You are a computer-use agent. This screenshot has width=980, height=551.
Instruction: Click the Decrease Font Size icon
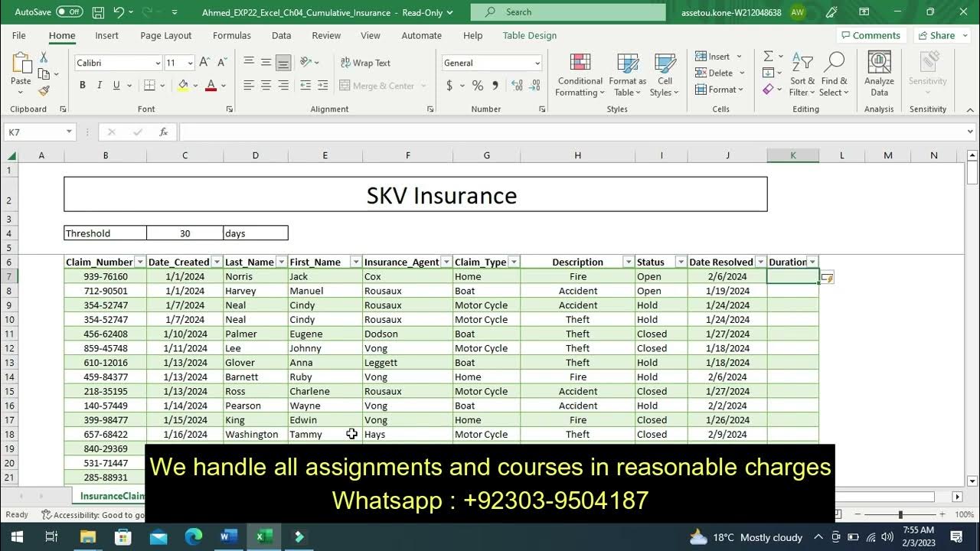[x=222, y=63]
